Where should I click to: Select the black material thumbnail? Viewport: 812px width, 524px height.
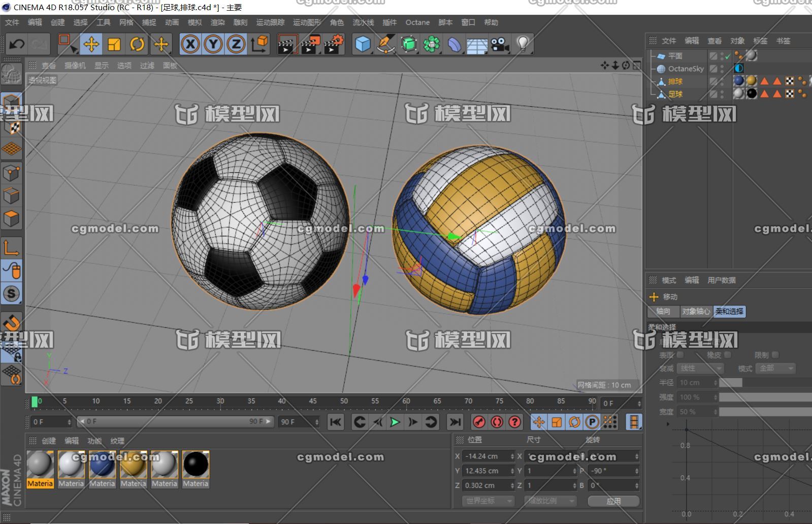coord(196,465)
